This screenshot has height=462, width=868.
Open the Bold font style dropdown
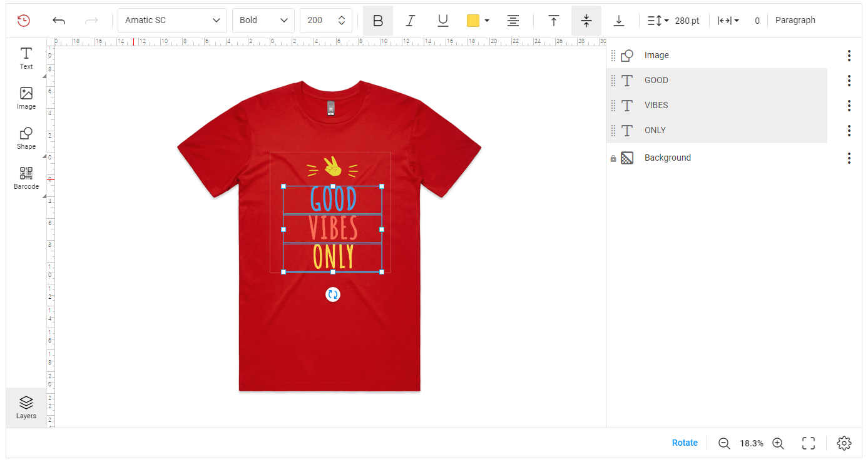point(263,21)
